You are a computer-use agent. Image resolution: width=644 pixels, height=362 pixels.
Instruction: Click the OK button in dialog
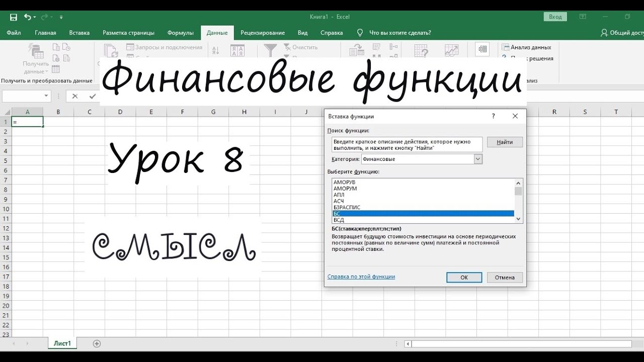464,277
